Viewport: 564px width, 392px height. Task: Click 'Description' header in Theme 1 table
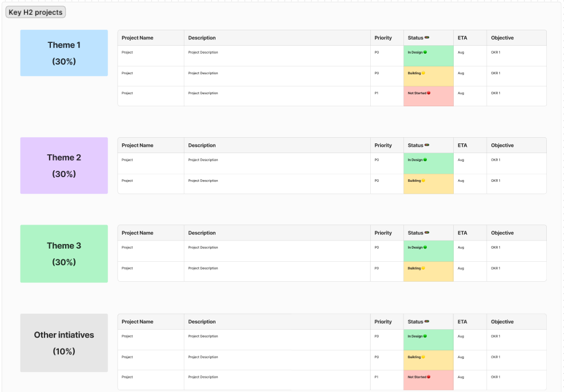click(202, 38)
